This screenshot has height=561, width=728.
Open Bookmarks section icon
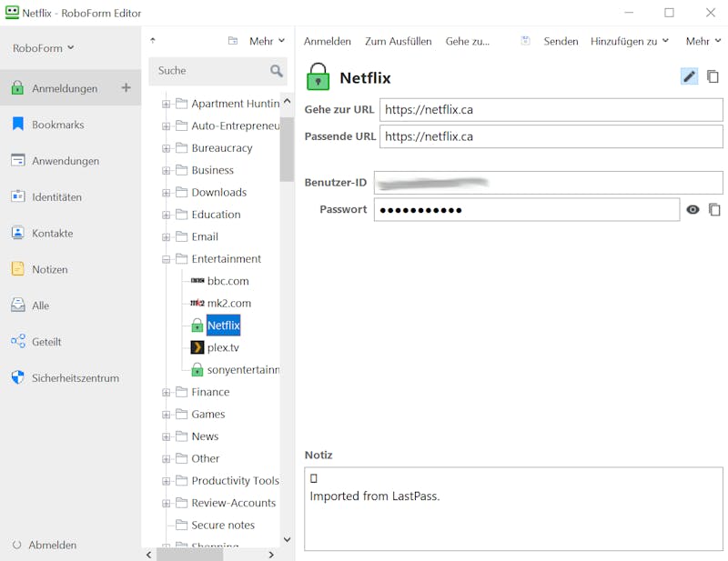pos(17,124)
